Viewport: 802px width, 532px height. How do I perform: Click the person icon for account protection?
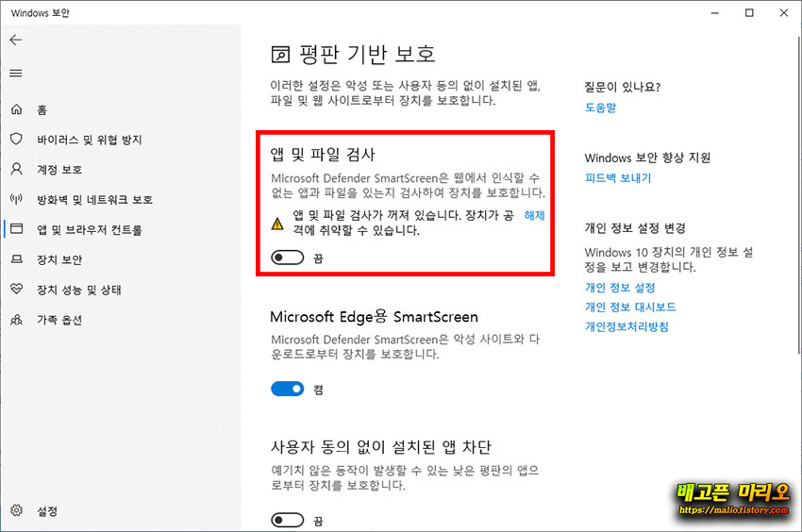pyautogui.click(x=16, y=170)
